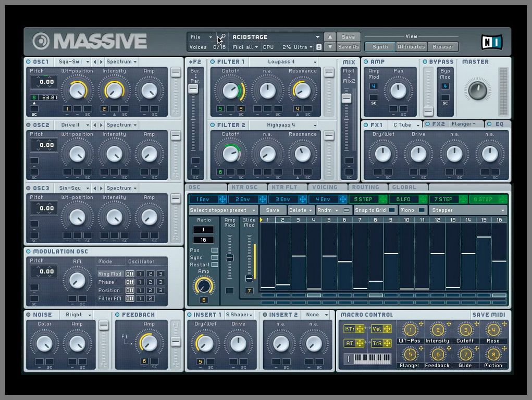Open OSC1 Squ-Sw I wavetable dropdown
This screenshot has height=400, width=532.
pyautogui.click(x=73, y=62)
